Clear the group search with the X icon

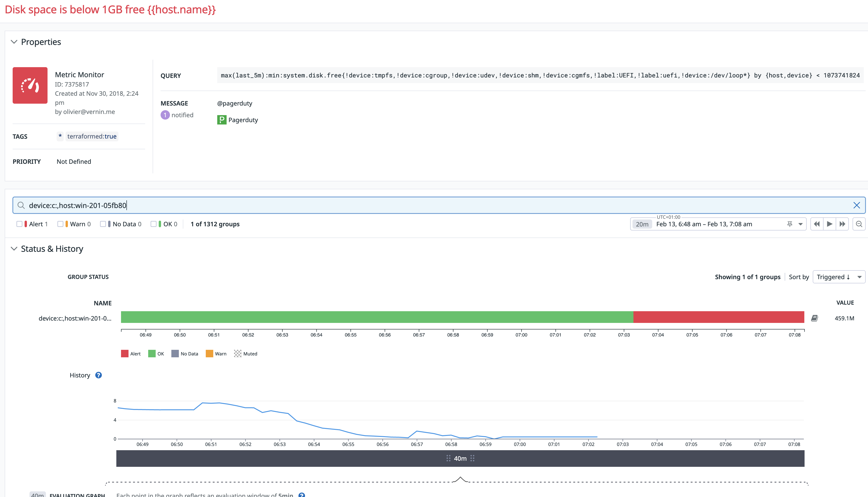click(x=857, y=205)
